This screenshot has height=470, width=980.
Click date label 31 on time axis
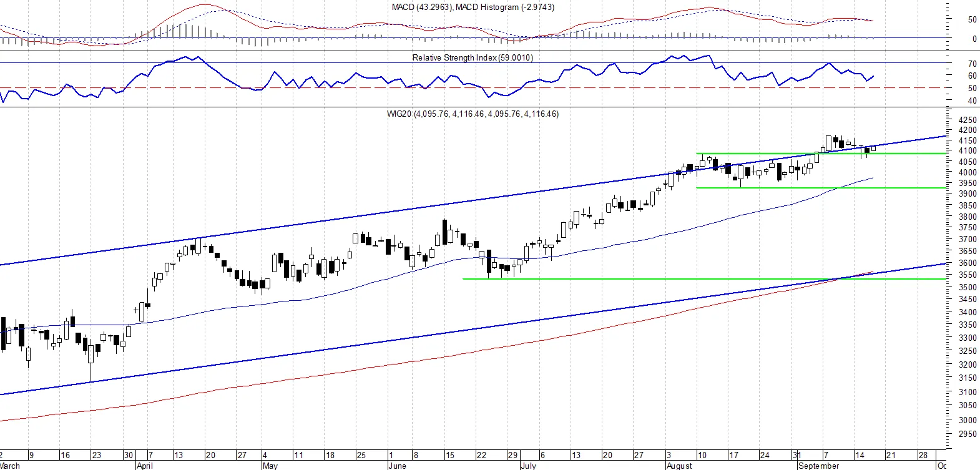[x=796, y=455]
